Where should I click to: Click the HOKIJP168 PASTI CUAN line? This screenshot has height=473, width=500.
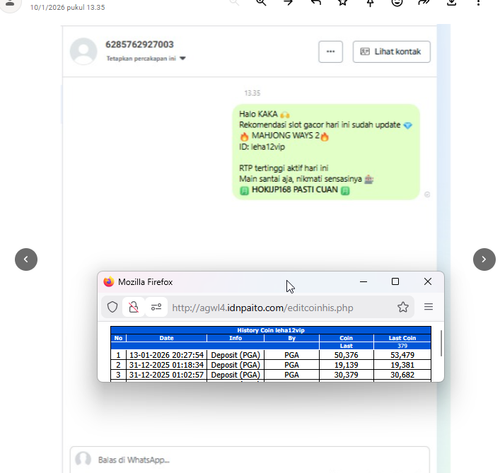(x=294, y=190)
